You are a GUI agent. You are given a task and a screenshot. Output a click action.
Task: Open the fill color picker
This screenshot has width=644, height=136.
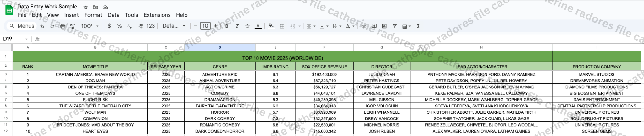point(271,26)
